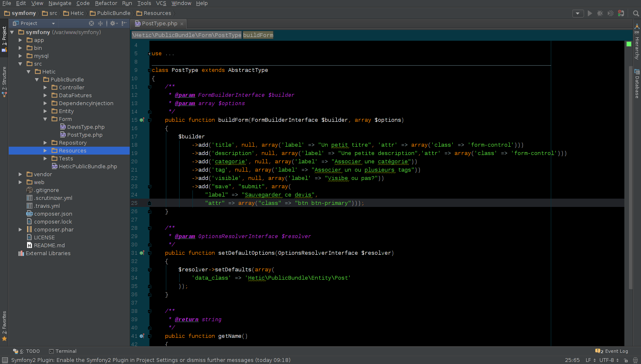Expand folded use imports in editor
This screenshot has height=364, width=641.
point(150,54)
